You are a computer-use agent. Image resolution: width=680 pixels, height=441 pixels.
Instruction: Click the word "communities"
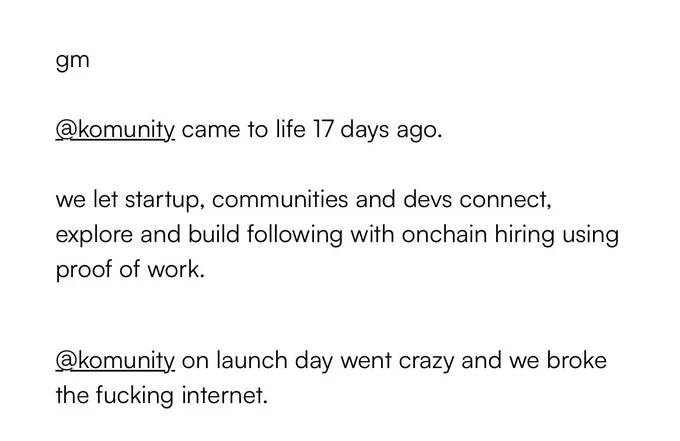pyautogui.click(x=280, y=199)
